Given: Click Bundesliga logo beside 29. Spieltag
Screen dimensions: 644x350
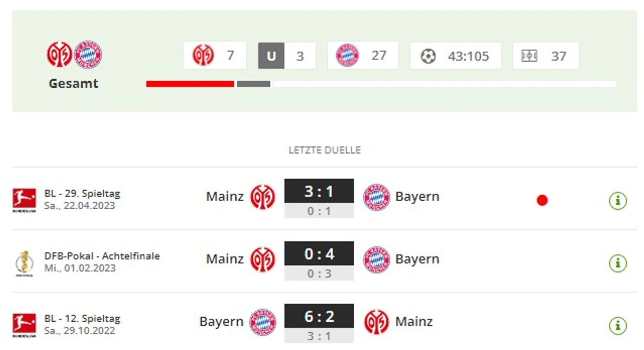Looking at the screenshot, I should [x=24, y=200].
